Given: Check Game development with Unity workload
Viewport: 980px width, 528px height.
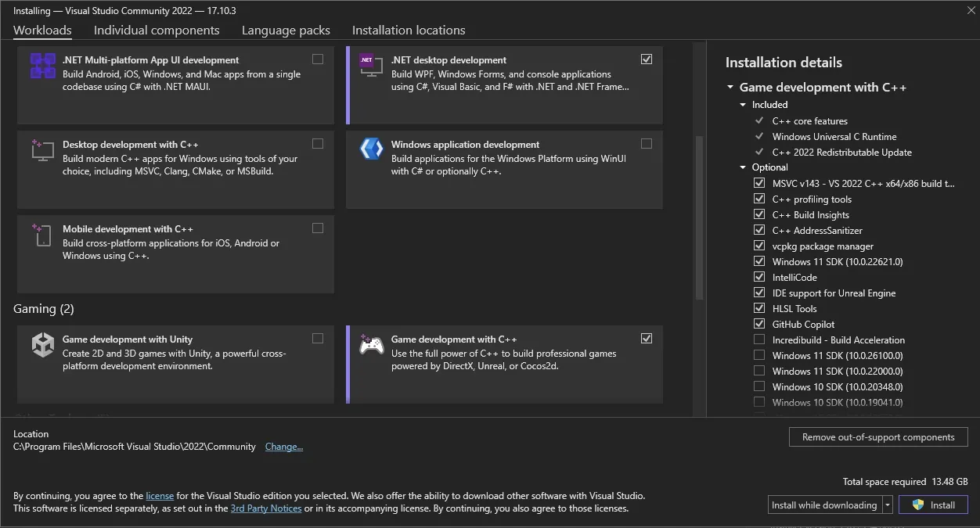Looking at the screenshot, I should coord(317,338).
